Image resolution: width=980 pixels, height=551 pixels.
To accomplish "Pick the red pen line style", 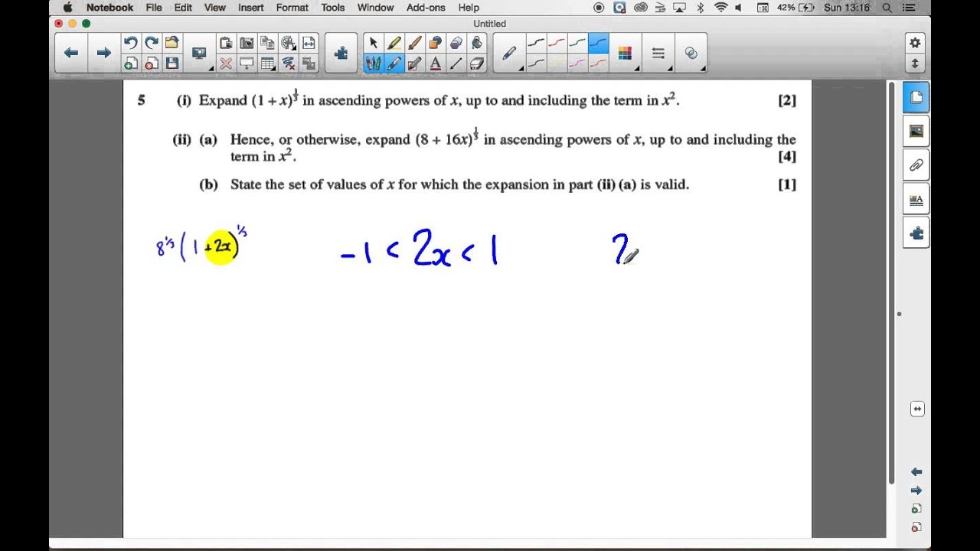I will 557,43.
